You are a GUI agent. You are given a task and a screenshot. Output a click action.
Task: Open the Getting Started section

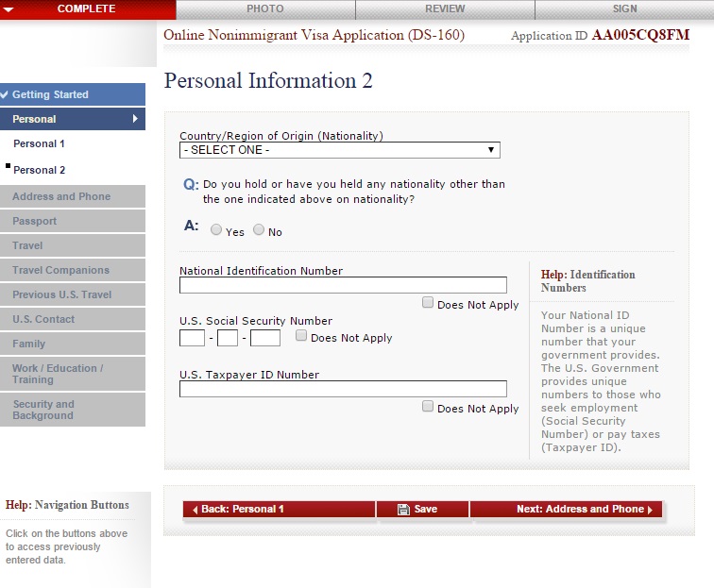tap(73, 94)
